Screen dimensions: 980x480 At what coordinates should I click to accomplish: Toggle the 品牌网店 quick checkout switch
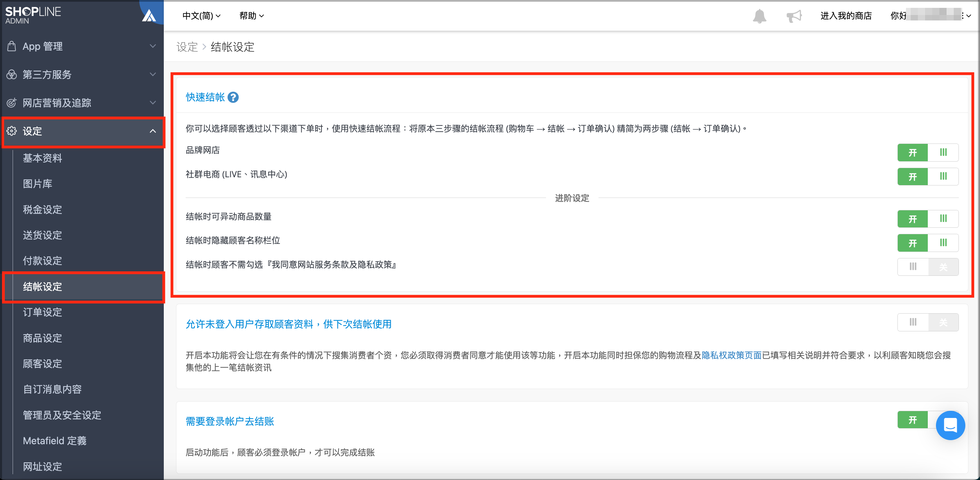point(927,152)
